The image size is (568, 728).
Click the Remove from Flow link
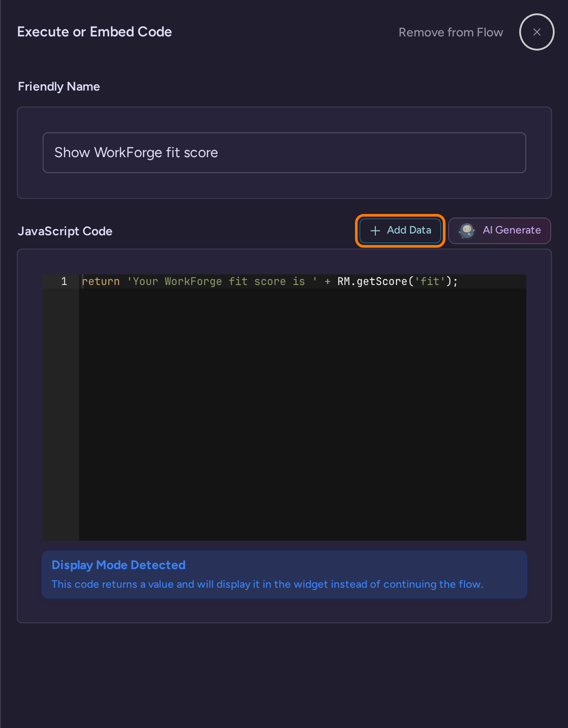[x=450, y=32]
